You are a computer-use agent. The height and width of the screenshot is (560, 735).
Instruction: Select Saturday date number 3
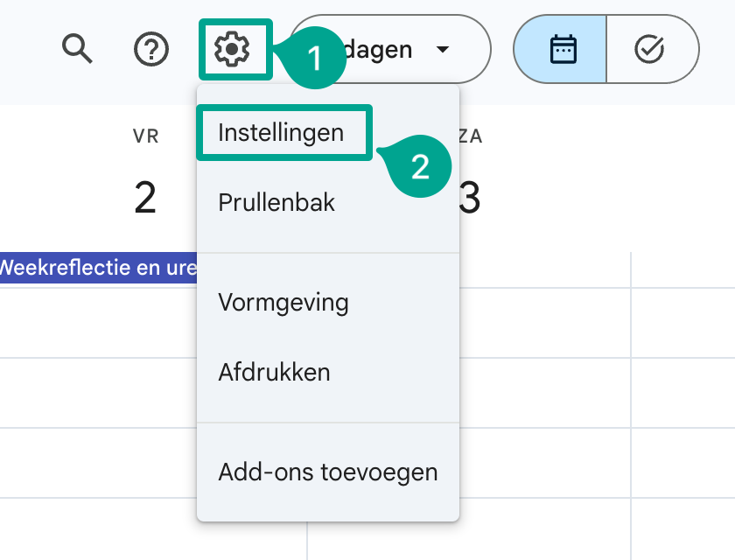(x=470, y=199)
